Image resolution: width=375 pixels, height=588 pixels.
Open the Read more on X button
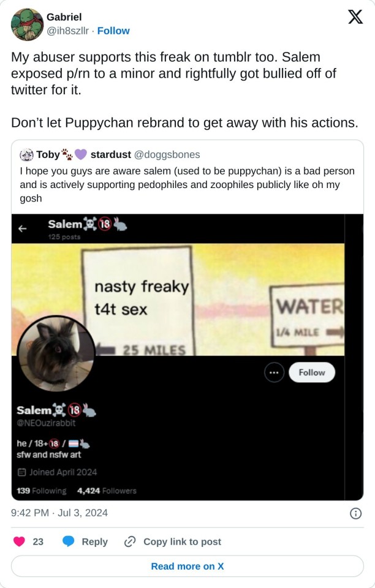tap(187, 566)
